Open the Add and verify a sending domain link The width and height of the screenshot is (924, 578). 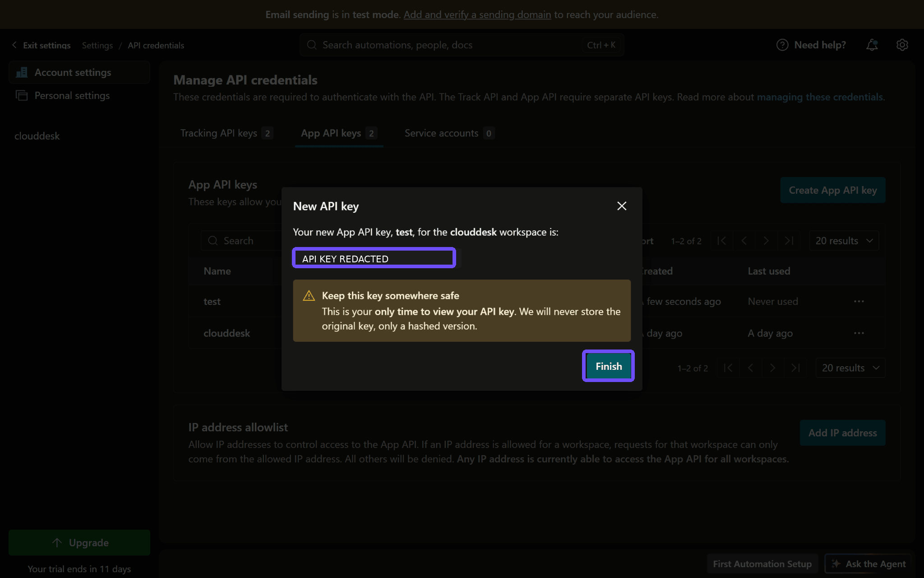[x=477, y=14]
